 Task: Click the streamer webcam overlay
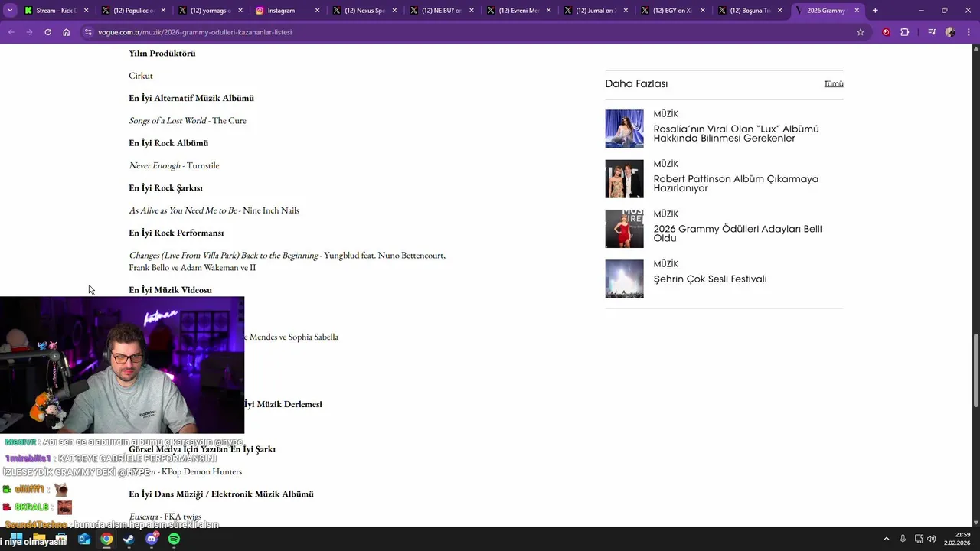(x=122, y=366)
